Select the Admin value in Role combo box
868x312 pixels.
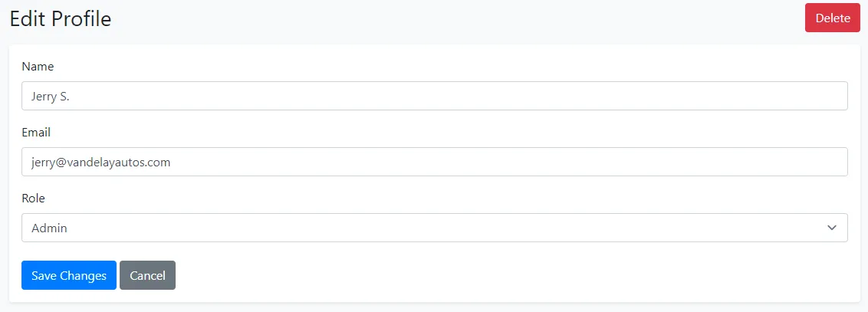(x=50, y=228)
